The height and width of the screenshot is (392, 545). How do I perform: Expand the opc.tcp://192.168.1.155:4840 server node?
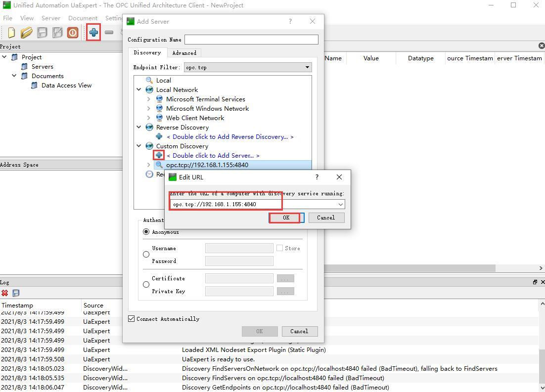(149, 165)
